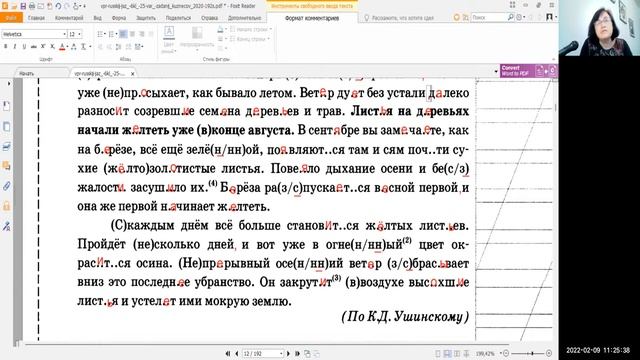Viewport: 640px width, 360px height.
Task: Close the vpr-russkij-jaz document tab
Action: click(132, 74)
